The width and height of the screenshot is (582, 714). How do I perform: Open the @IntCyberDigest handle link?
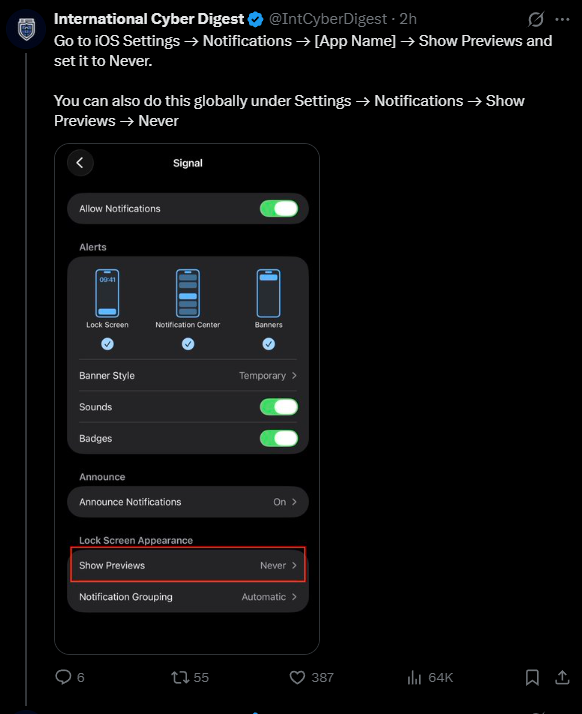[x=327, y=19]
